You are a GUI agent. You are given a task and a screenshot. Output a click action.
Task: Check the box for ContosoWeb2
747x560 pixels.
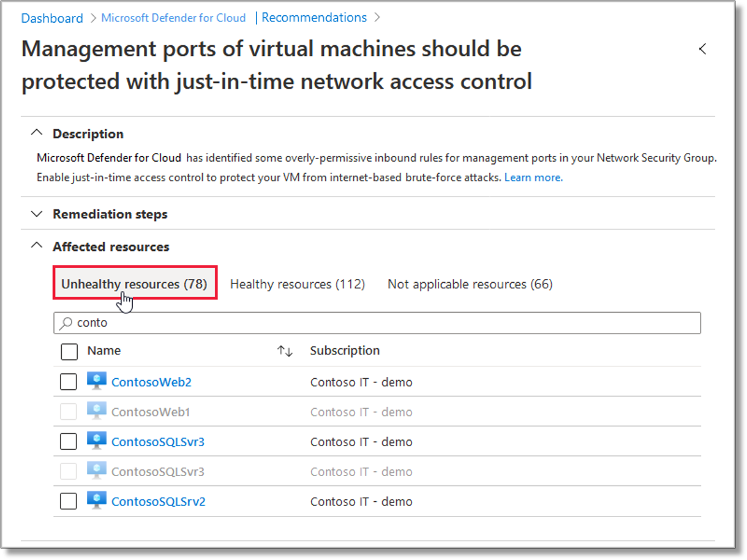[x=69, y=382]
